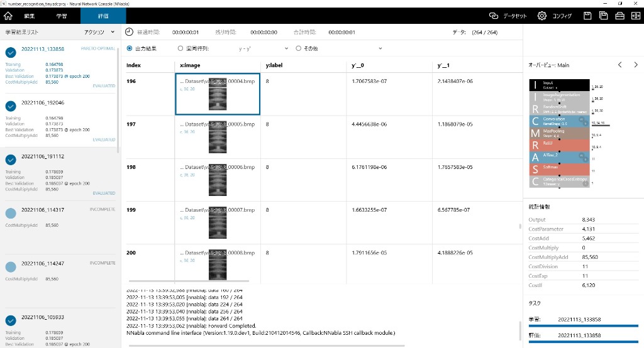Click the 評価 task progress bar
The width and height of the screenshot is (644, 348).
point(583,342)
